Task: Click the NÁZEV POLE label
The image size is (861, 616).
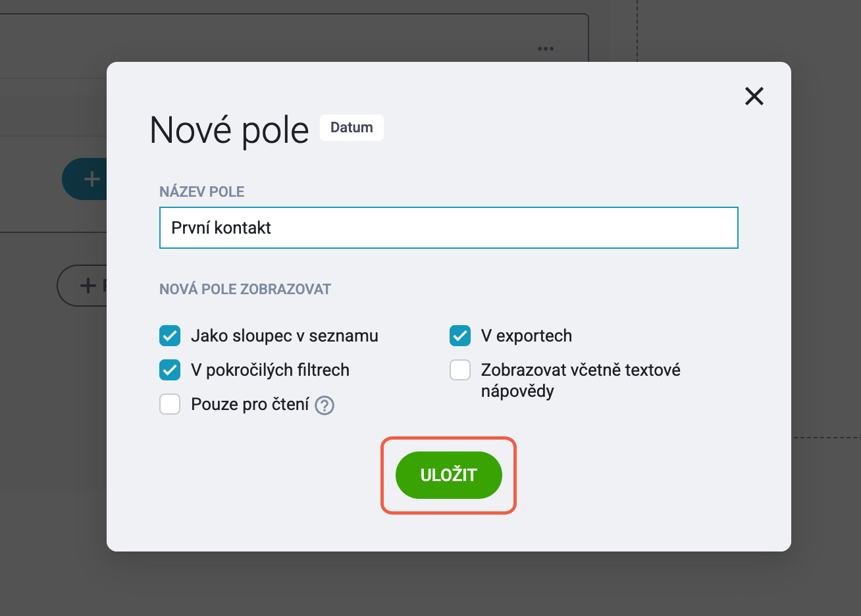Action: click(202, 192)
